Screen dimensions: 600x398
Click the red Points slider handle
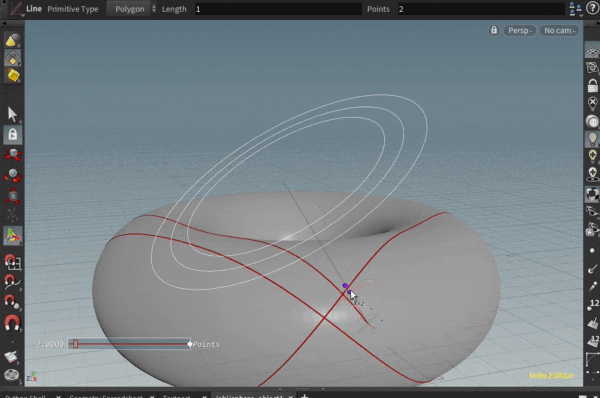75,344
